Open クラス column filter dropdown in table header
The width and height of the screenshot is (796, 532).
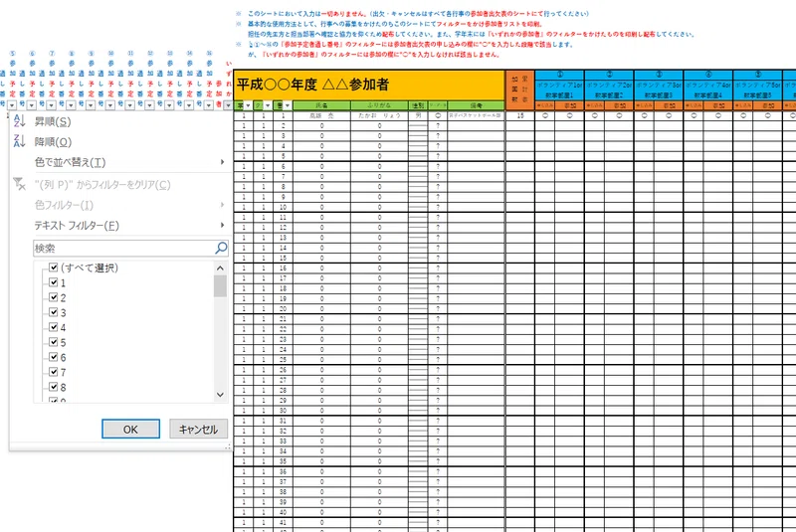point(268,105)
